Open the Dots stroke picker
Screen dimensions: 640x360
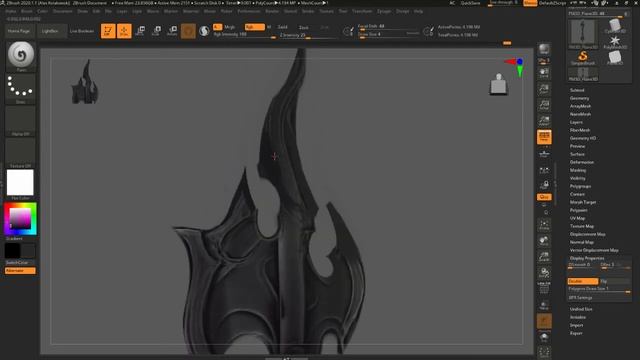pos(20,87)
